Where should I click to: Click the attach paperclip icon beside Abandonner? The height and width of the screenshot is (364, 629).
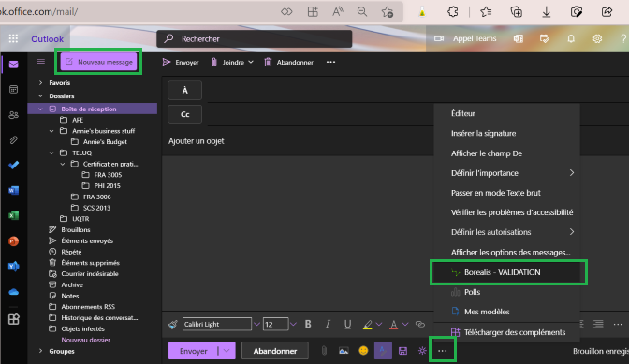point(324,351)
